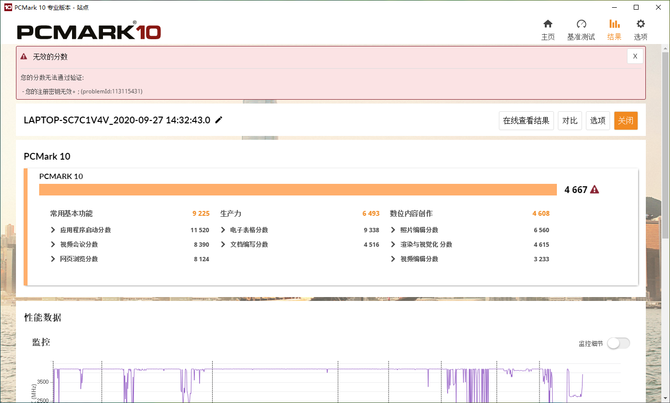Viewport: 670px width, 403px height.
Task: Expand 渲染与视觉化分数 row
Action: (393, 244)
